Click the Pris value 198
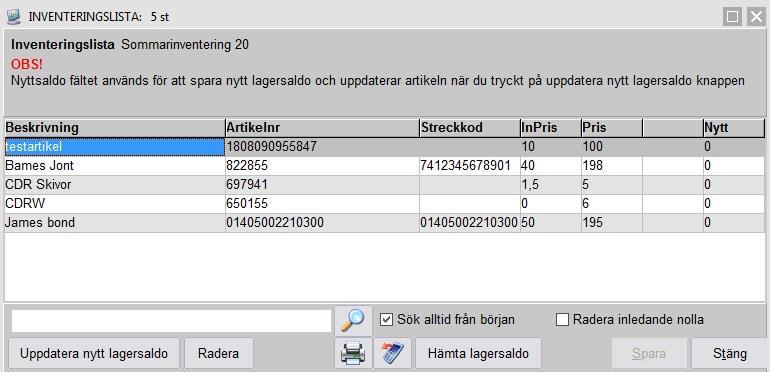Screen dimensions: 770x372 [x=592, y=166]
